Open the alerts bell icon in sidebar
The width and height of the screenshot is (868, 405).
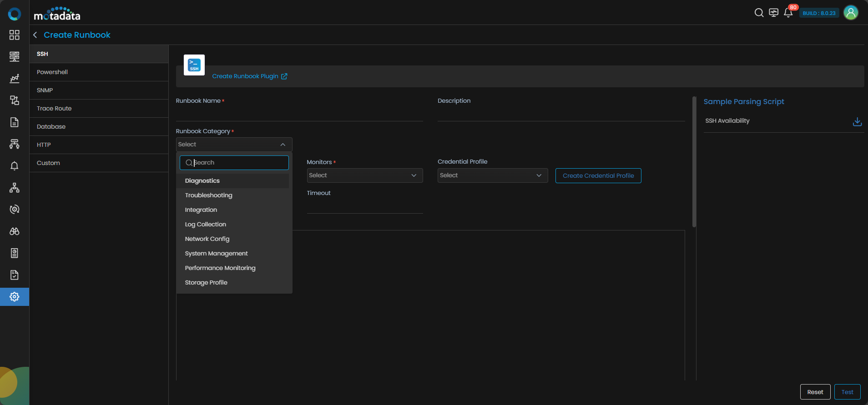click(15, 166)
